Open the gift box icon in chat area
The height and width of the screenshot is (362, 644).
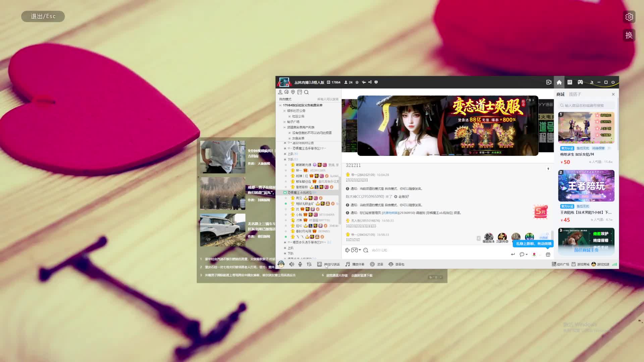click(548, 254)
